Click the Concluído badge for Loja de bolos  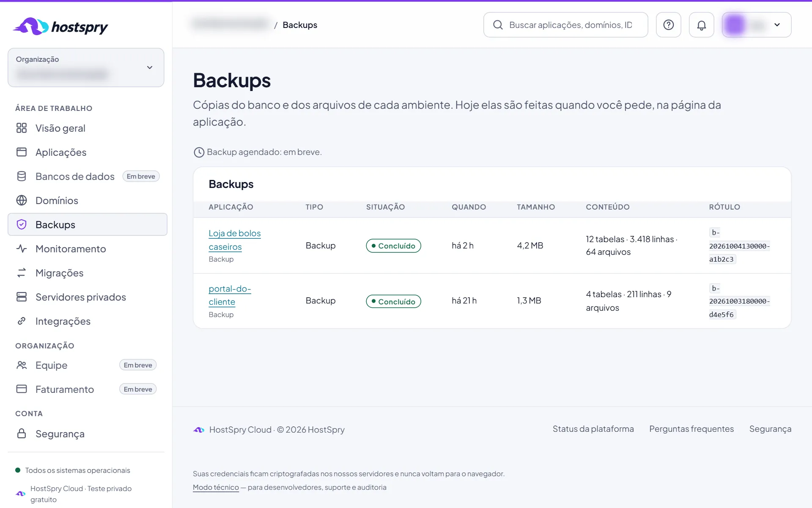click(393, 246)
